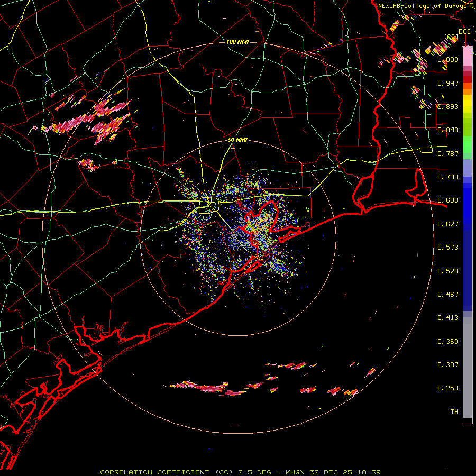
Task: Click the 0.467 scale label
Action: (448, 295)
